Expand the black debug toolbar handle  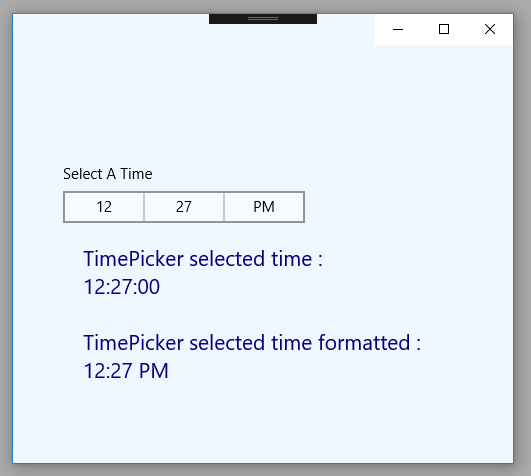tap(263, 19)
